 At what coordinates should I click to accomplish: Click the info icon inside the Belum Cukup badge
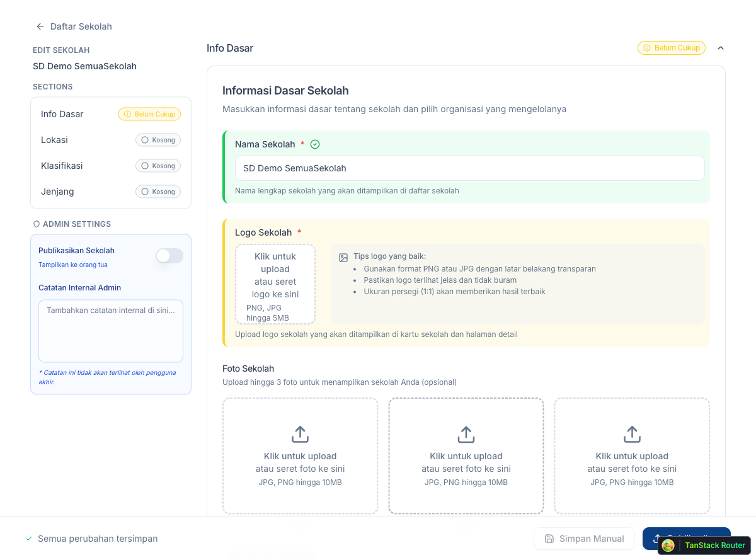click(647, 48)
